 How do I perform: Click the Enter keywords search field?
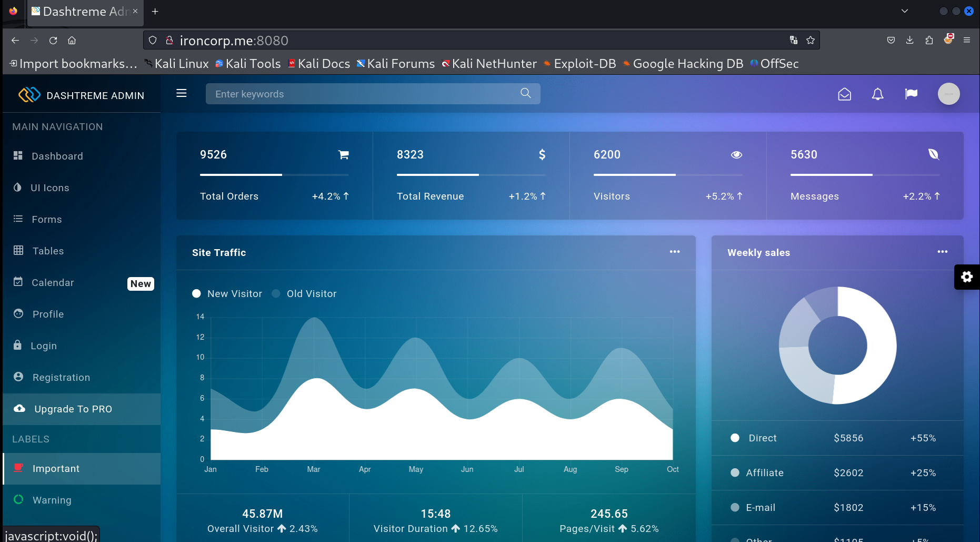pos(373,94)
